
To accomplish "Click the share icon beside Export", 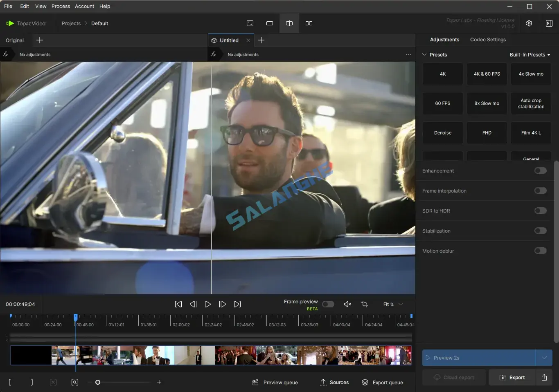I will tap(544, 377).
